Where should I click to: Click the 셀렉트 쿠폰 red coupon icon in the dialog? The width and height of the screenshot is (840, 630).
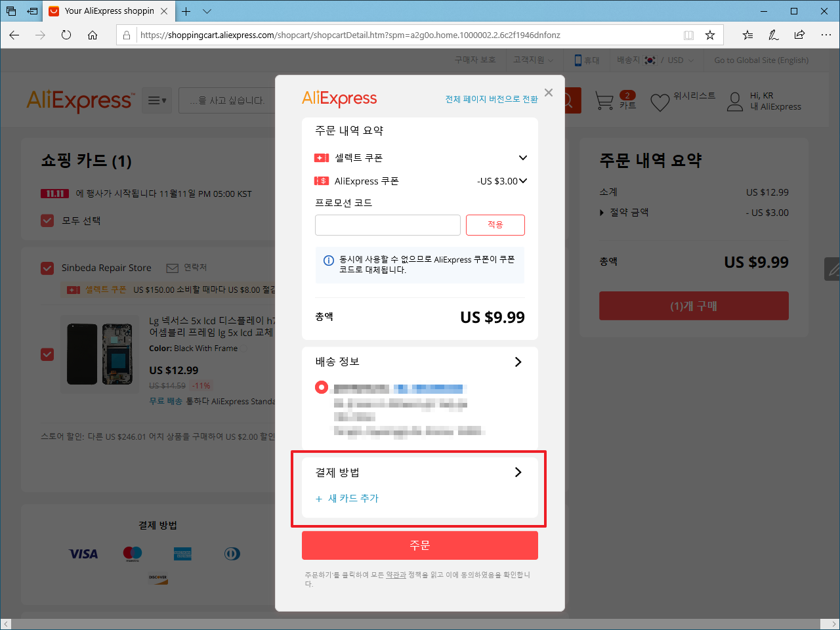(x=322, y=158)
